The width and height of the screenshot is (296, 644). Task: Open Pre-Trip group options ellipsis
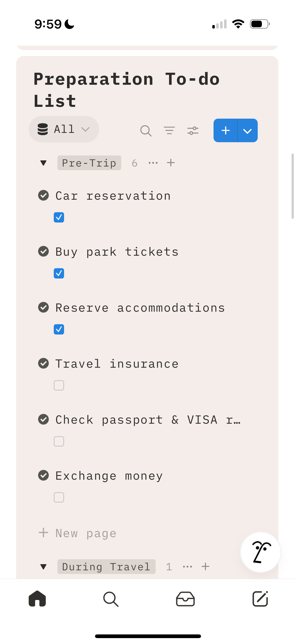point(153,163)
